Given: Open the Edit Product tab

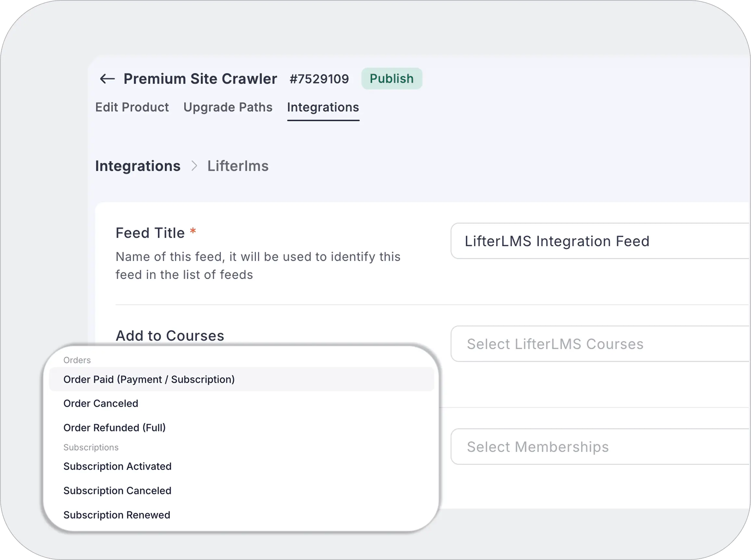Looking at the screenshot, I should (132, 107).
